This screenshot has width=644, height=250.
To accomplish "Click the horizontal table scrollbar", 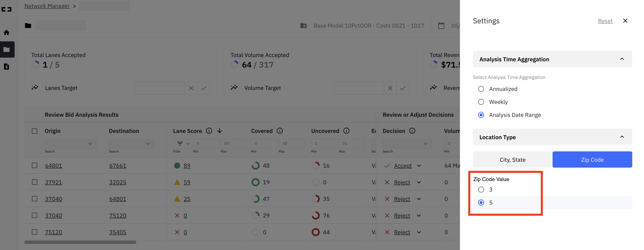I will [80, 242].
